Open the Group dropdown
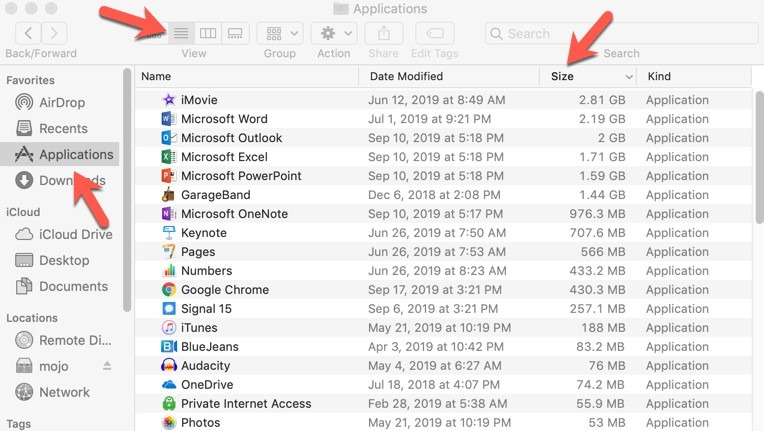Viewport: 764px width, 431px height. 280,33
